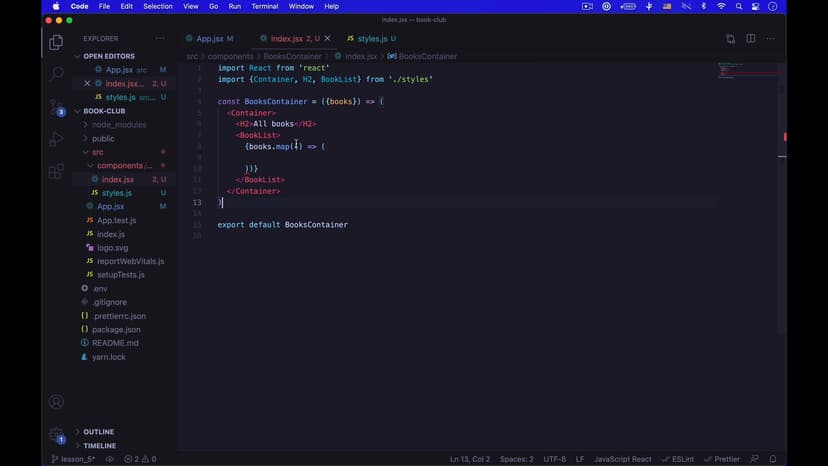
Task: Open the Search view icon
Action: pyautogui.click(x=56, y=74)
